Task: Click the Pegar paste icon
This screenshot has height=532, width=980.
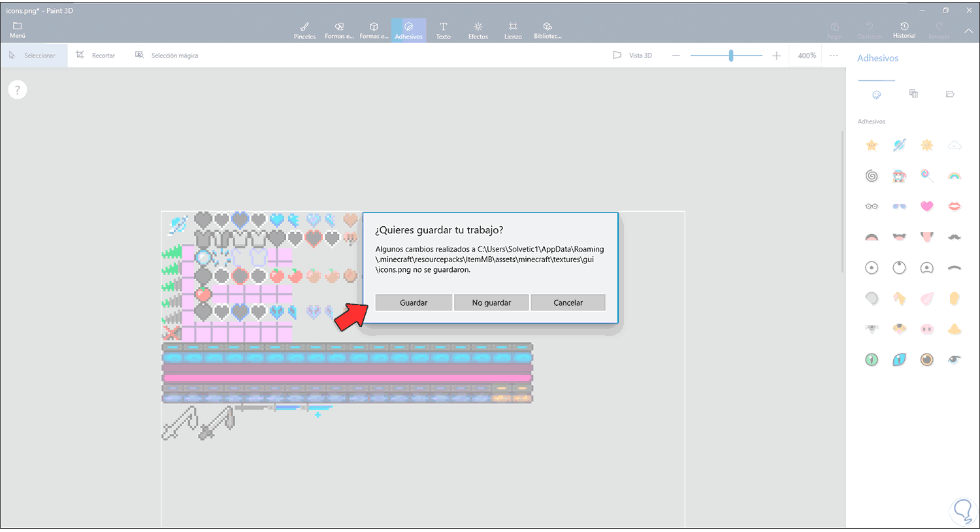Action: [834, 31]
